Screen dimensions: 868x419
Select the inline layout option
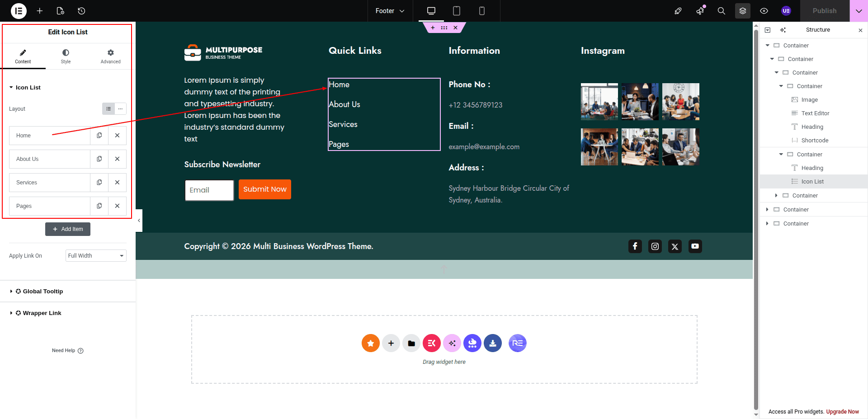[x=120, y=108]
